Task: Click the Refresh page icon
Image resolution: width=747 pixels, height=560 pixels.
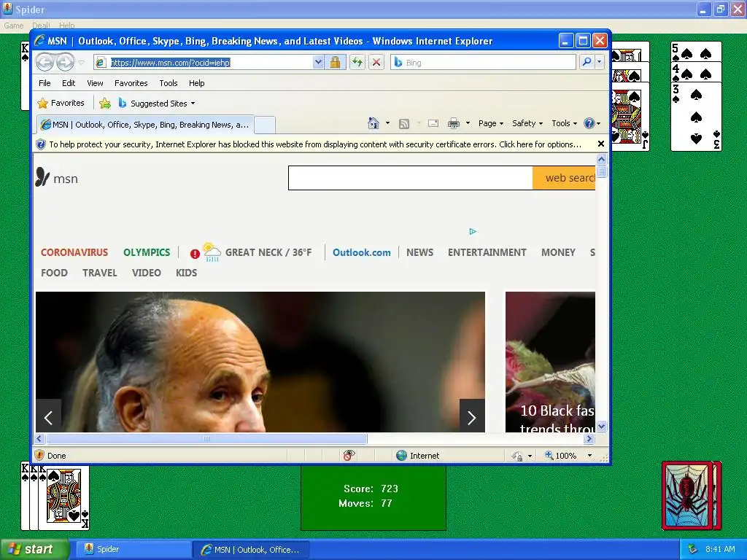Action: (357, 63)
